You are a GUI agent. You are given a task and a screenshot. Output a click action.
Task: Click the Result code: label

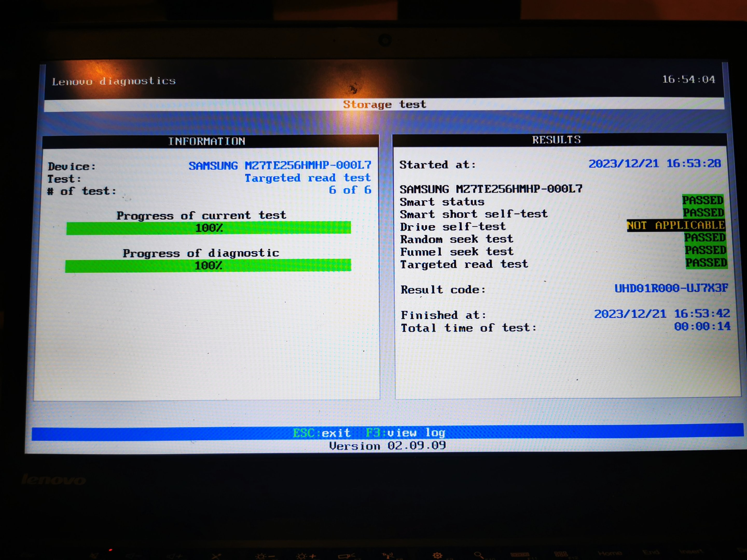click(x=443, y=290)
